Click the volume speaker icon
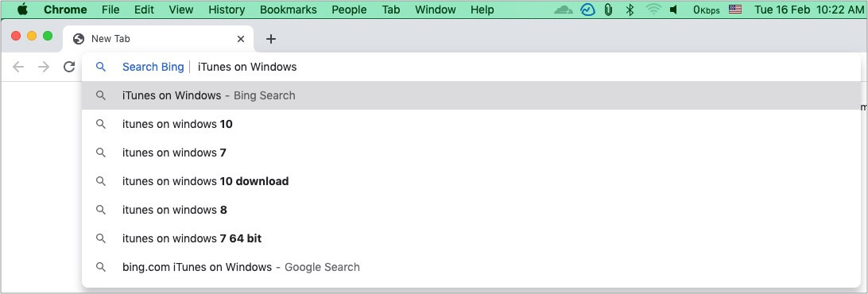Viewport: 868px width, 294px height. [673, 10]
